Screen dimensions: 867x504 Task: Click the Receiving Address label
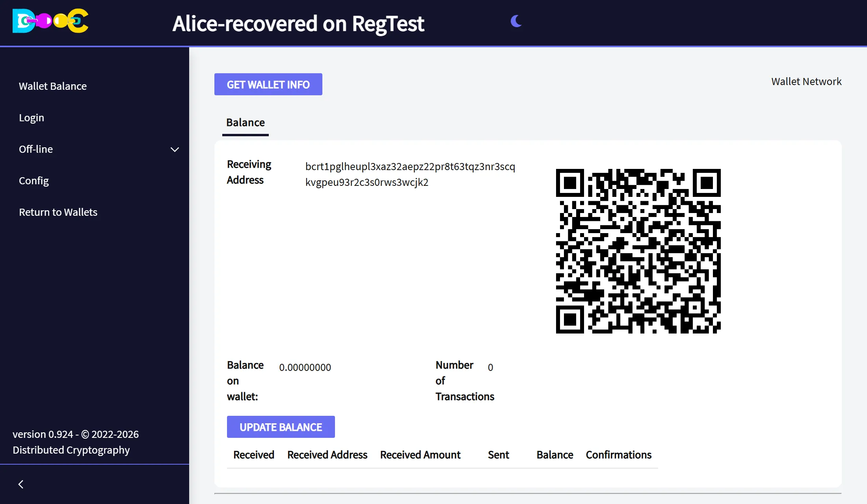[249, 172]
